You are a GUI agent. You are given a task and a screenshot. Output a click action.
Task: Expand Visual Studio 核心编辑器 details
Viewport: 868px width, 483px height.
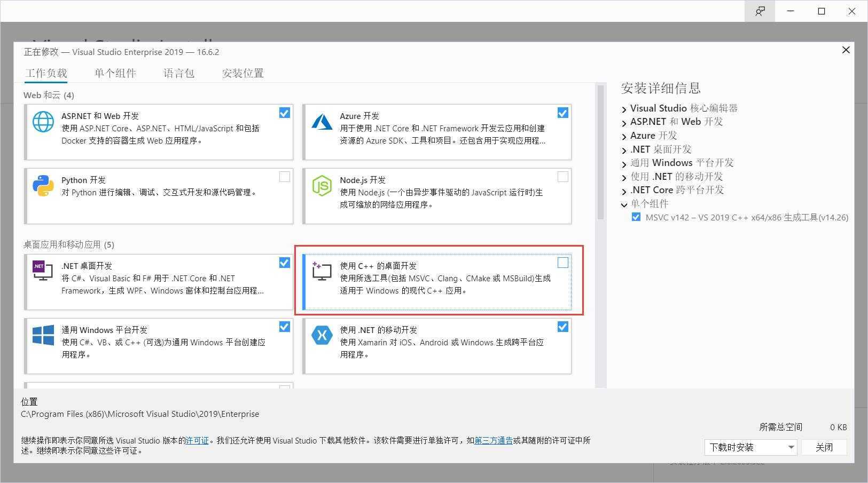(x=624, y=109)
